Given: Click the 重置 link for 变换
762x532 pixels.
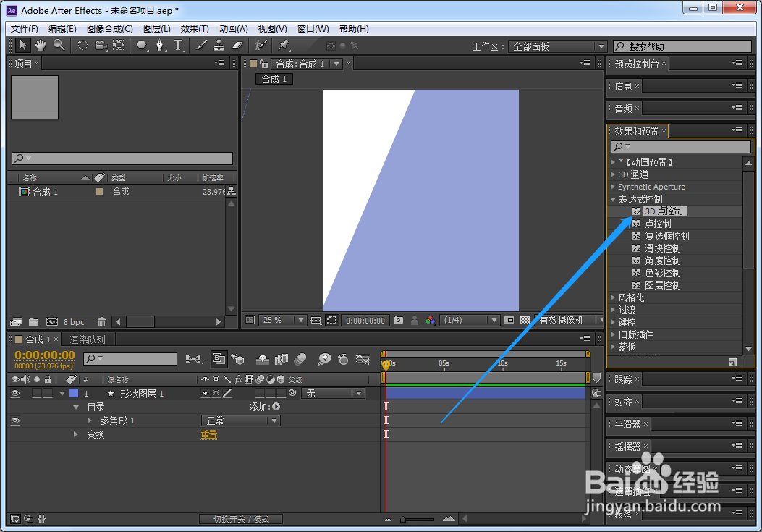Looking at the screenshot, I should 209,435.
